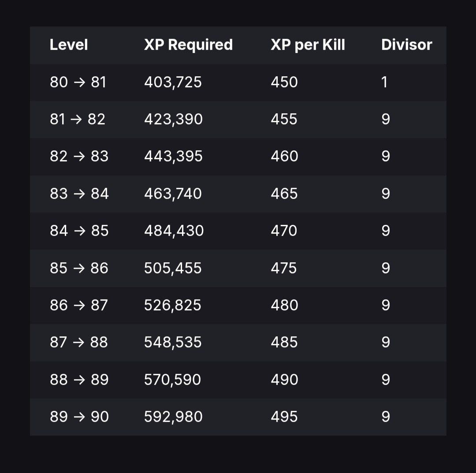476x473 pixels.
Task: Click the XP per Kill value 490
Action: 284,380
